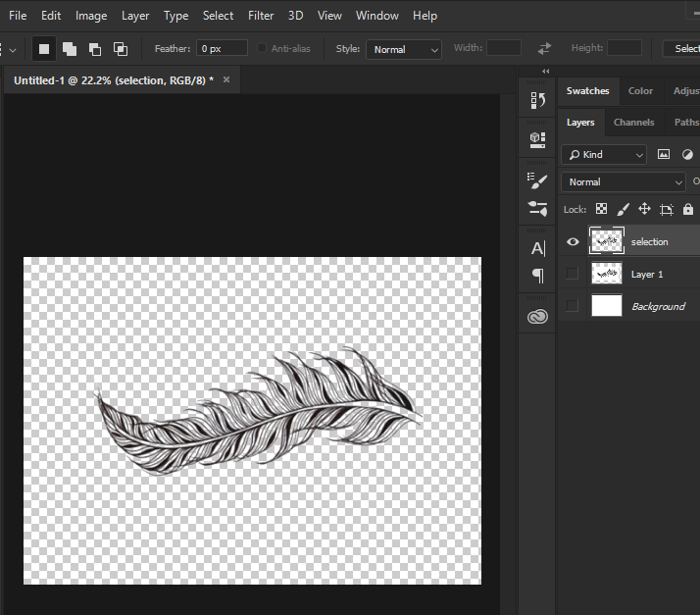Click the Intersect with selection icon
The image size is (700, 615).
click(x=121, y=49)
